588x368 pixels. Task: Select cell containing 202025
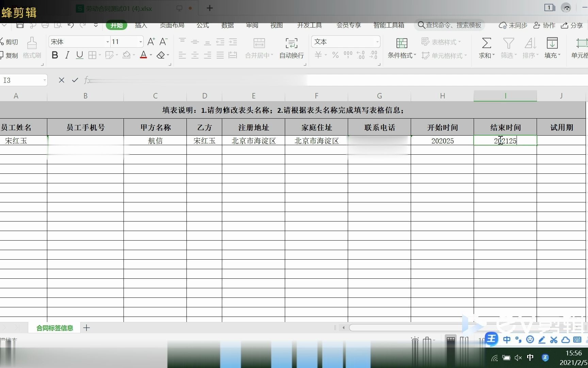coord(442,141)
